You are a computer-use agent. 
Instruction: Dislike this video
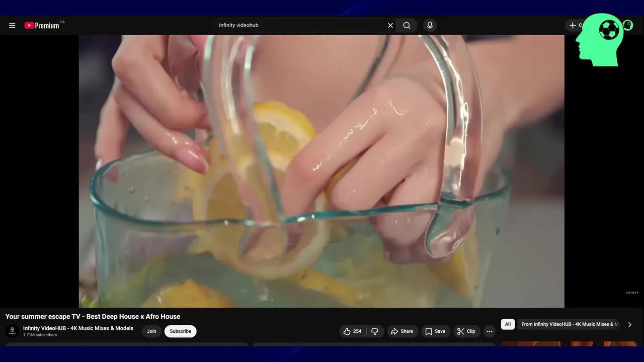point(375,331)
